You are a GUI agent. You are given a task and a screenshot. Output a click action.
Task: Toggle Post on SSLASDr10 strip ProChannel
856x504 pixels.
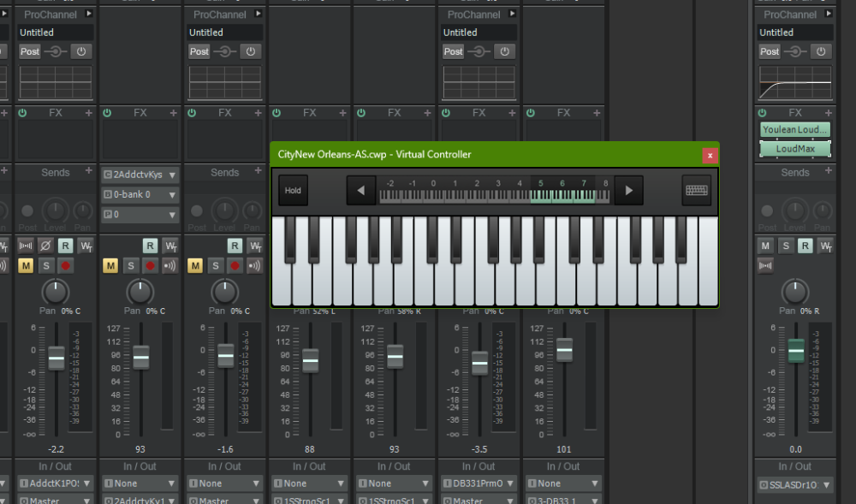770,51
